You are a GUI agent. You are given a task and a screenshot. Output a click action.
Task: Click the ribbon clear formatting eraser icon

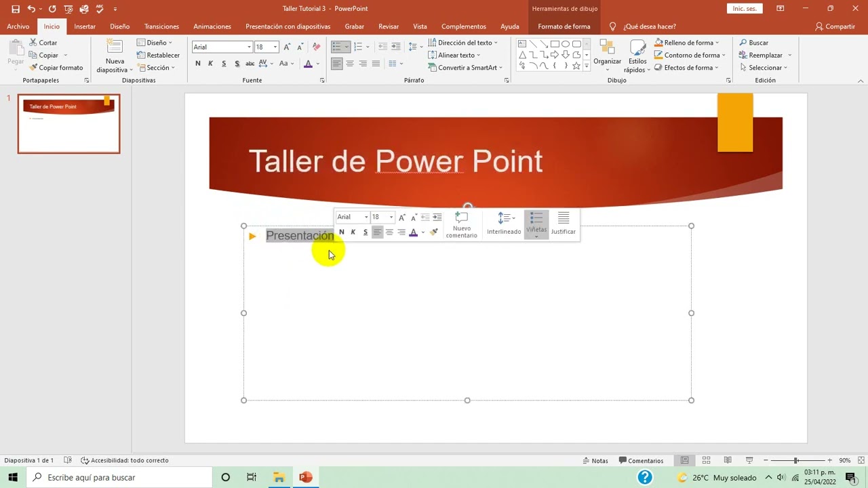(x=316, y=47)
